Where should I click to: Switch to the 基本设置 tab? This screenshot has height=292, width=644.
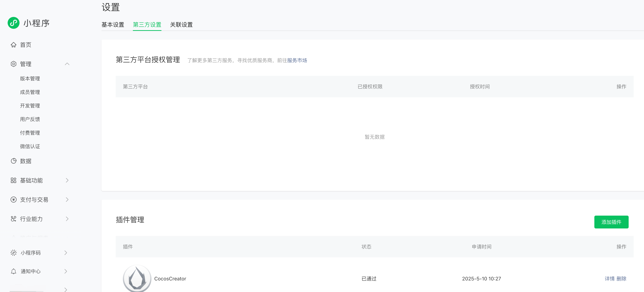[x=113, y=25]
